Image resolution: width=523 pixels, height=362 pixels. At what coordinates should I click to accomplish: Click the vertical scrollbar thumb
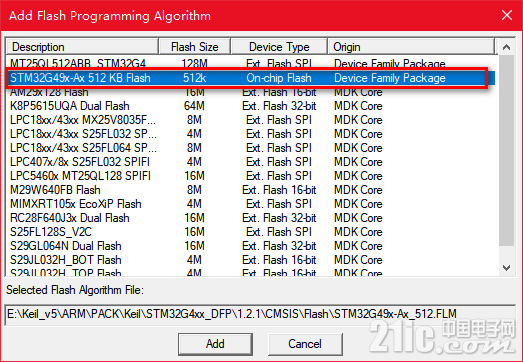click(x=506, y=151)
